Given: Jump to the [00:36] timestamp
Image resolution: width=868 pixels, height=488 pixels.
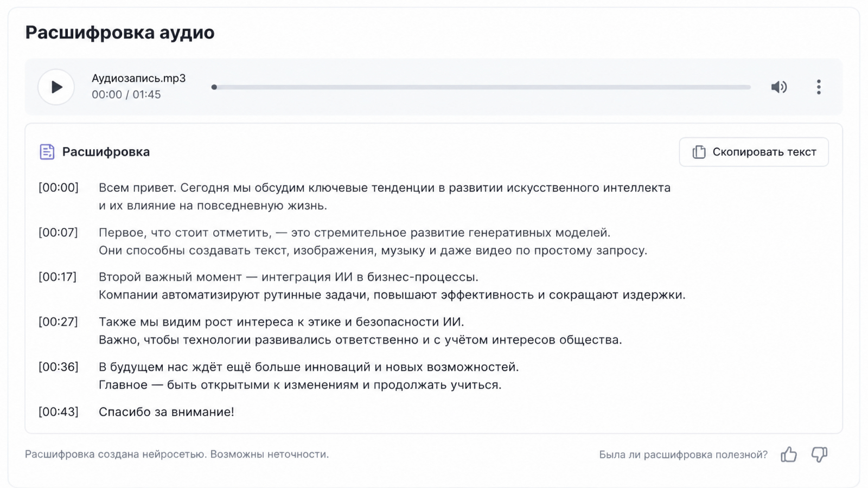Looking at the screenshot, I should point(59,367).
